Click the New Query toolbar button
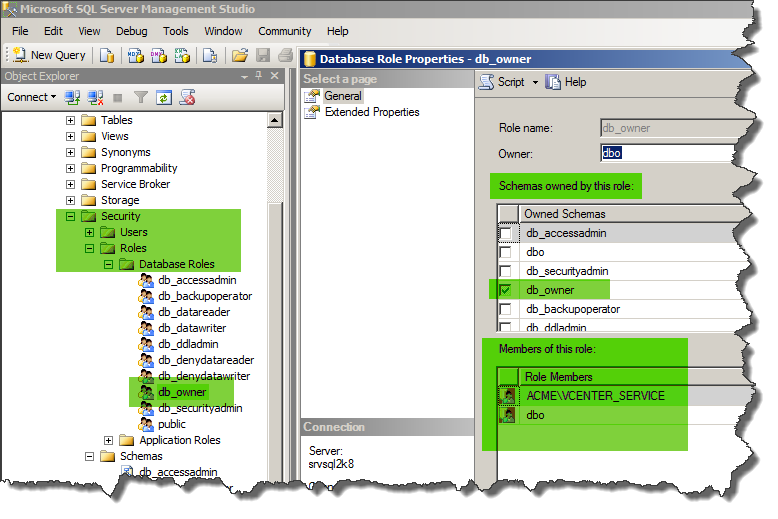Image resolution: width=778 pixels, height=519 pixels. [x=50, y=55]
